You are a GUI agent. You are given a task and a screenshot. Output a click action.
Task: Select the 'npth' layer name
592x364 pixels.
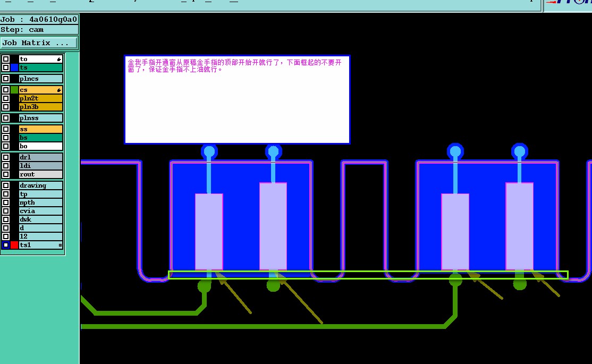coord(41,202)
